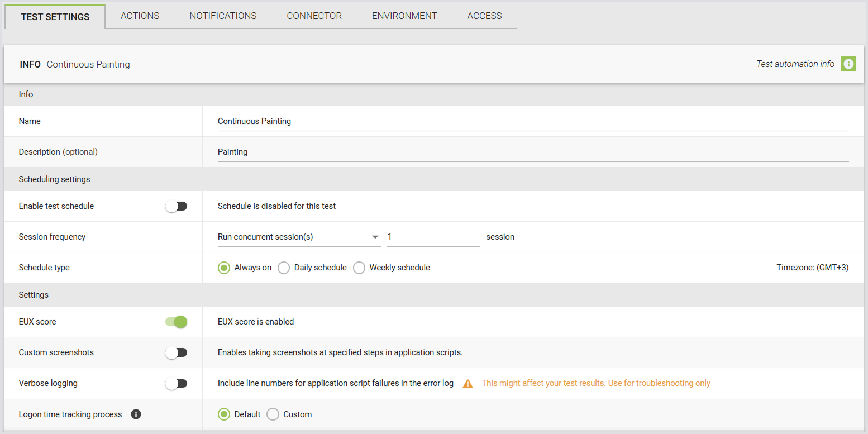This screenshot has width=868, height=434.
Task: Select the Daily schedule radio button
Action: pyautogui.click(x=284, y=268)
